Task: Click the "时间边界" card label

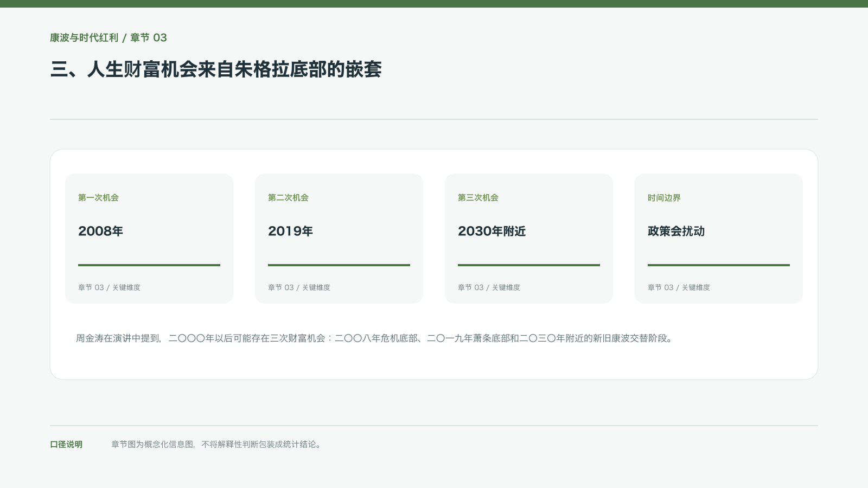Action: pyautogui.click(x=664, y=197)
